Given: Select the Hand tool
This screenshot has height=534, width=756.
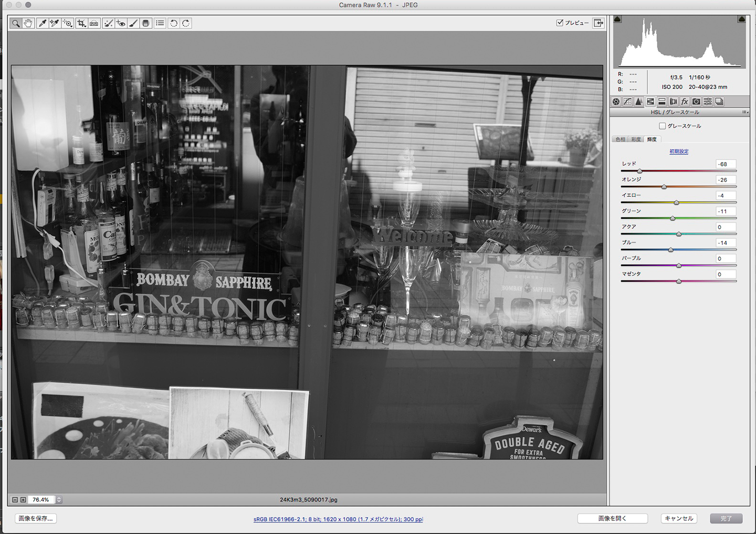Looking at the screenshot, I should coord(28,23).
